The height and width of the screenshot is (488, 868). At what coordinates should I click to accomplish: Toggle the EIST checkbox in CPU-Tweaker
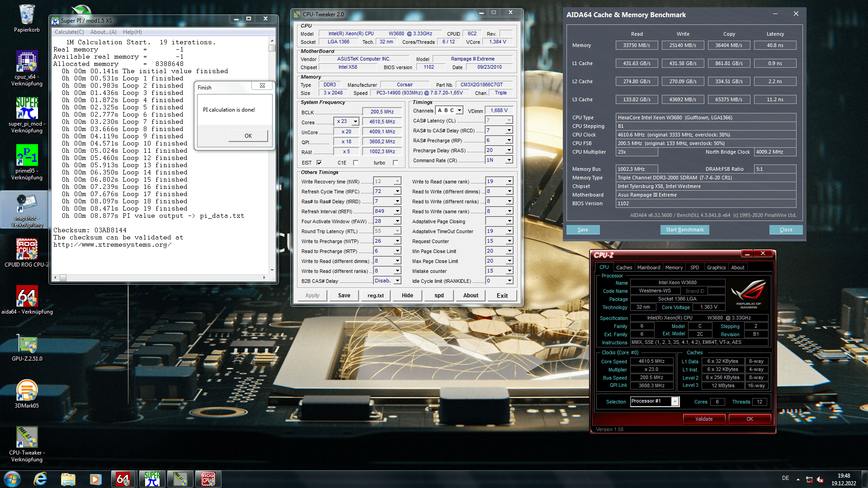click(319, 163)
